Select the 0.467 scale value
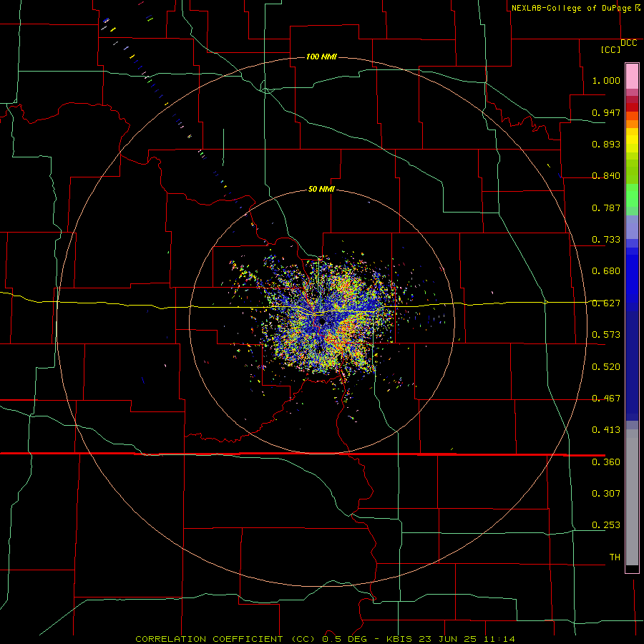The width and height of the screenshot is (644, 644). pos(606,399)
